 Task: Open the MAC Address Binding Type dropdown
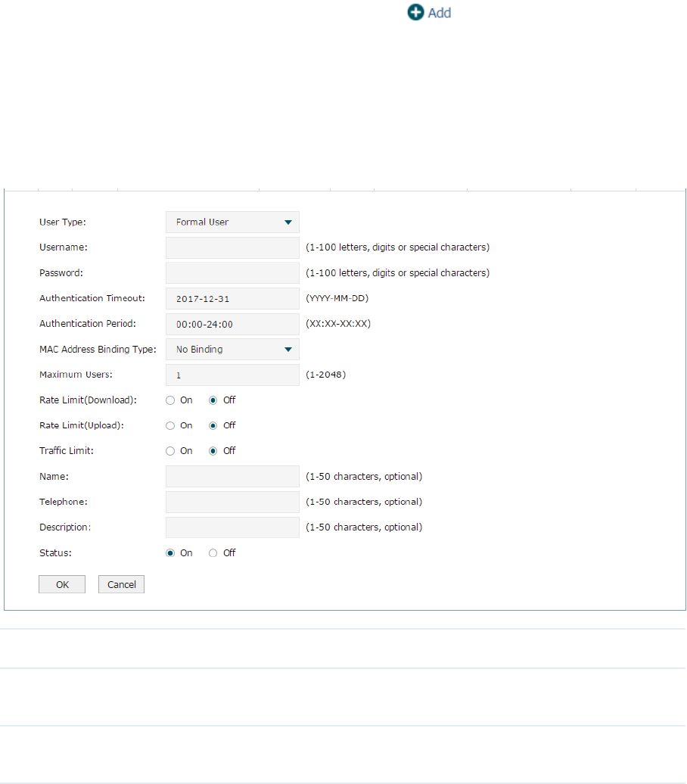tap(232, 350)
